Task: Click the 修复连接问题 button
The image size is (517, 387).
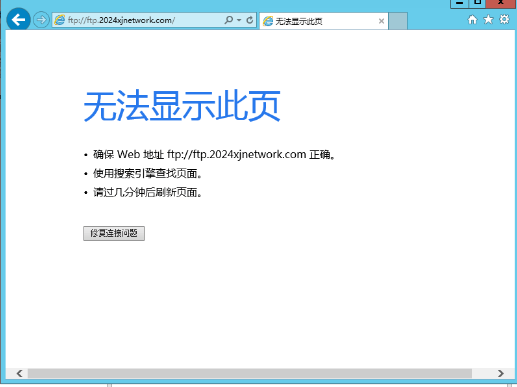Action: [114, 233]
